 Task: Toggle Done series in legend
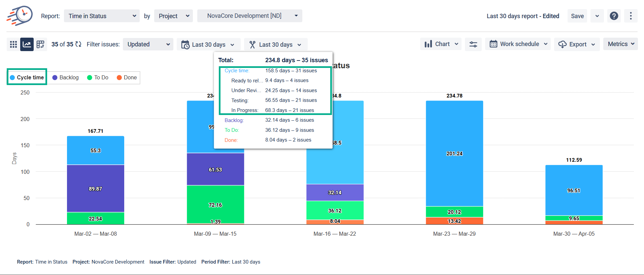(x=127, y=78)
